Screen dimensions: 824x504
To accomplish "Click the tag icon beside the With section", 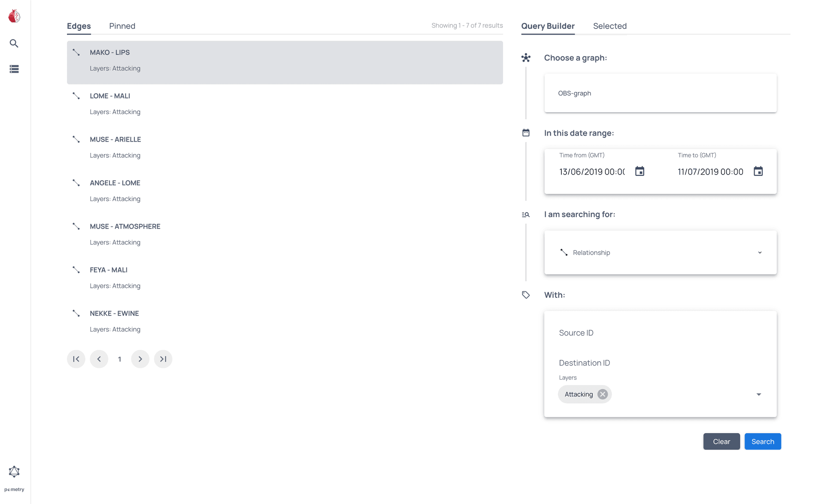I will [x=526, y=295].
